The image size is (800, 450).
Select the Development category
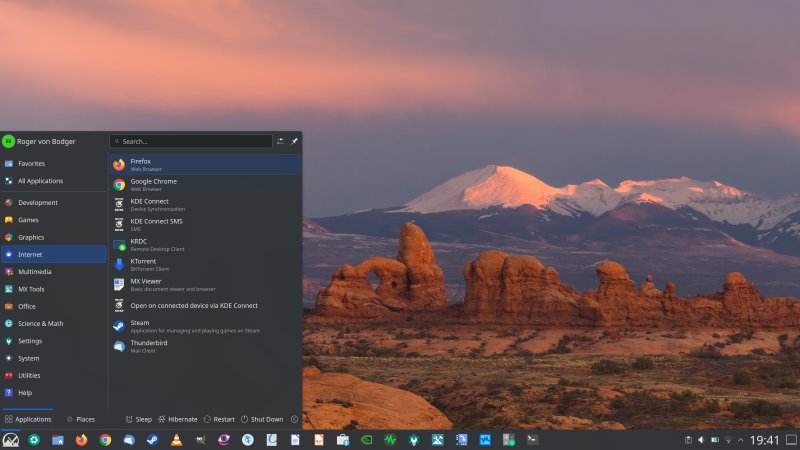38,202
